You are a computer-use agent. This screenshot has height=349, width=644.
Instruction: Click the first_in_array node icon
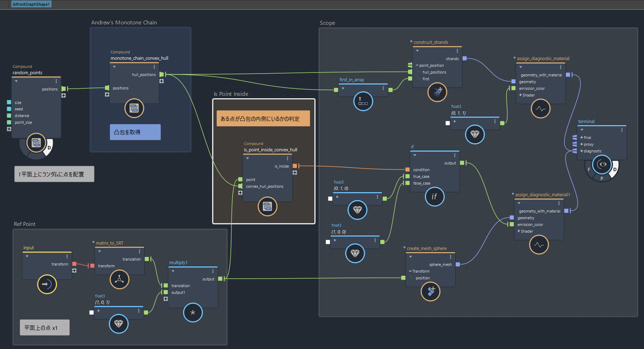click(363, 101)
